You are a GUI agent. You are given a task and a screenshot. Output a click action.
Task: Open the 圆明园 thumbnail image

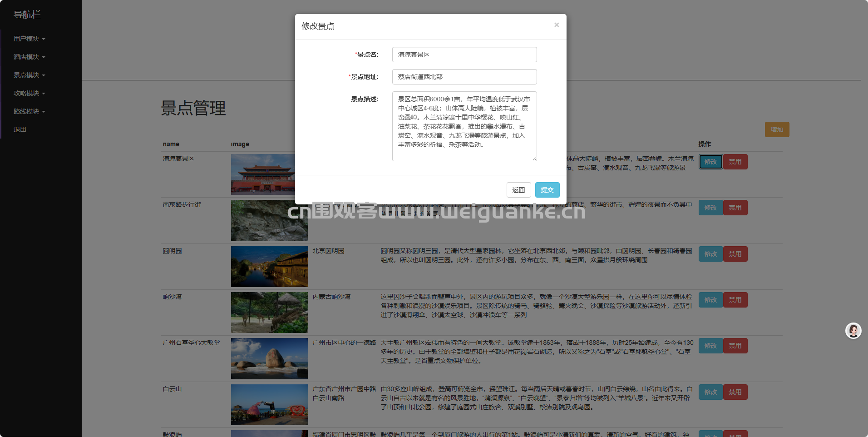(270, 267)
